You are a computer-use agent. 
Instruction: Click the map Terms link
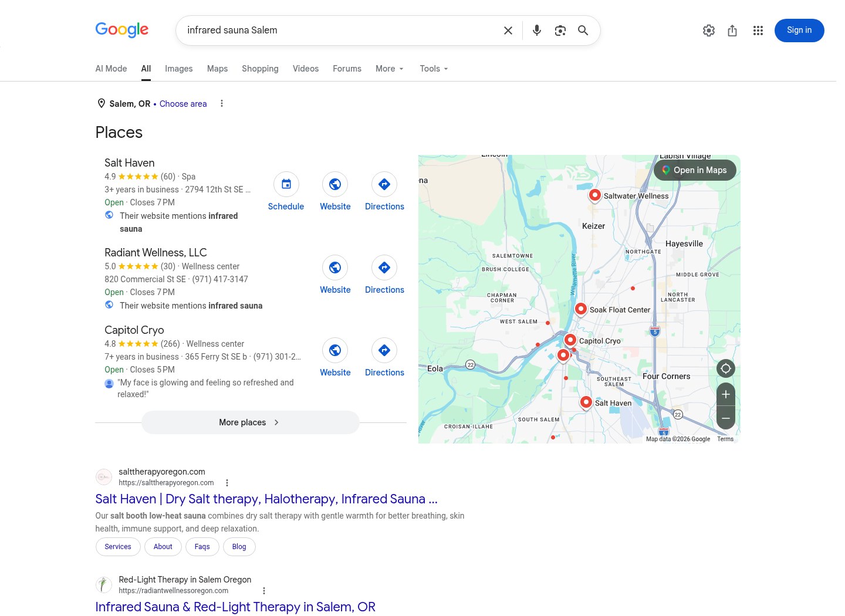point(725,439)
